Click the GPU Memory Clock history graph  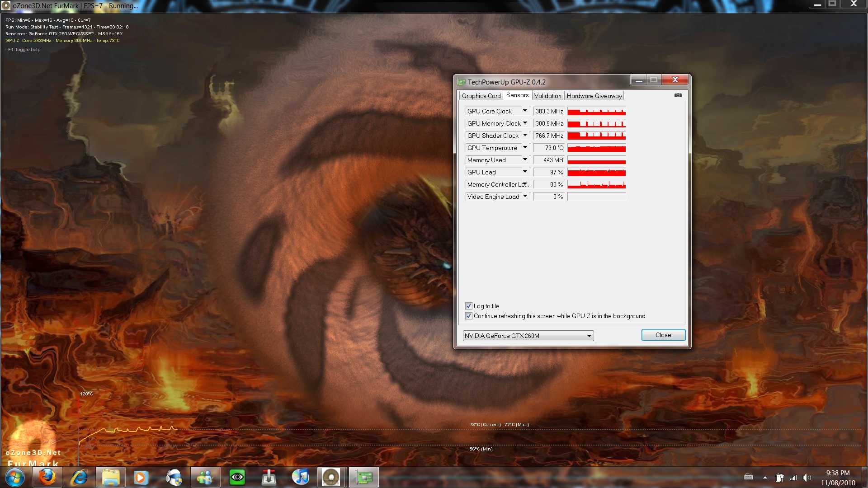(596, 123)
